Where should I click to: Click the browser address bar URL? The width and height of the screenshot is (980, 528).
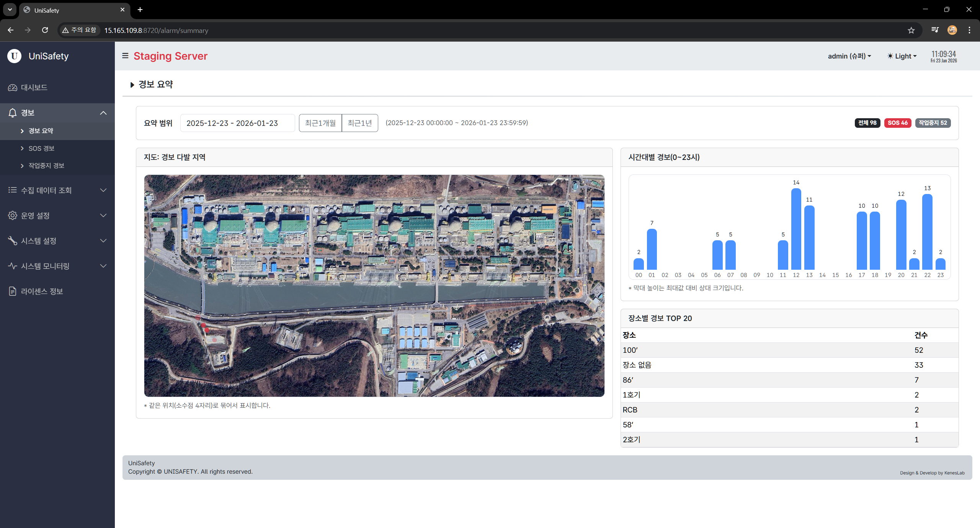coord(156,30)
